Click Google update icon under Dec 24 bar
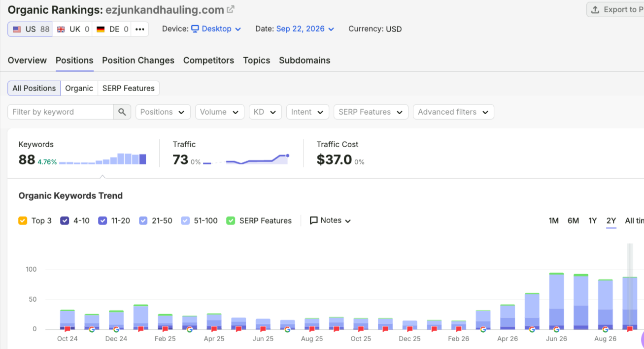644x349 pixels. (x=116, y=329)
